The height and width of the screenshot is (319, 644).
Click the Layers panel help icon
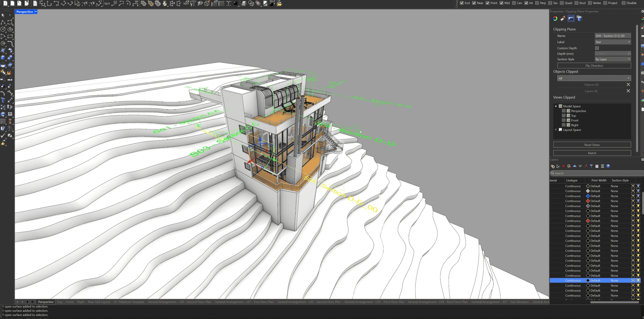click(x=608, y=166)
